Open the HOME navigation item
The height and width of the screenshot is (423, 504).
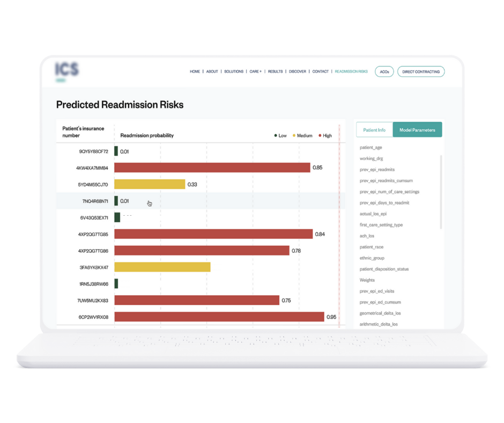[x=195, y=71]
